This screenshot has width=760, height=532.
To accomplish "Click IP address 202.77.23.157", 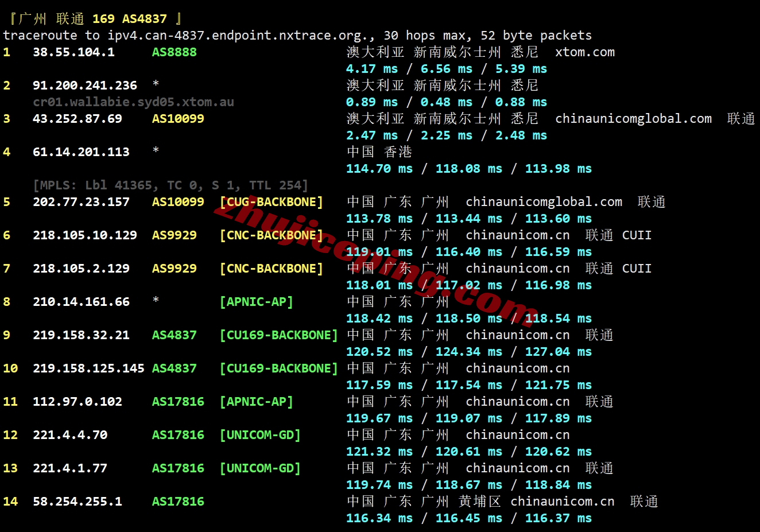I will (81, 202).
